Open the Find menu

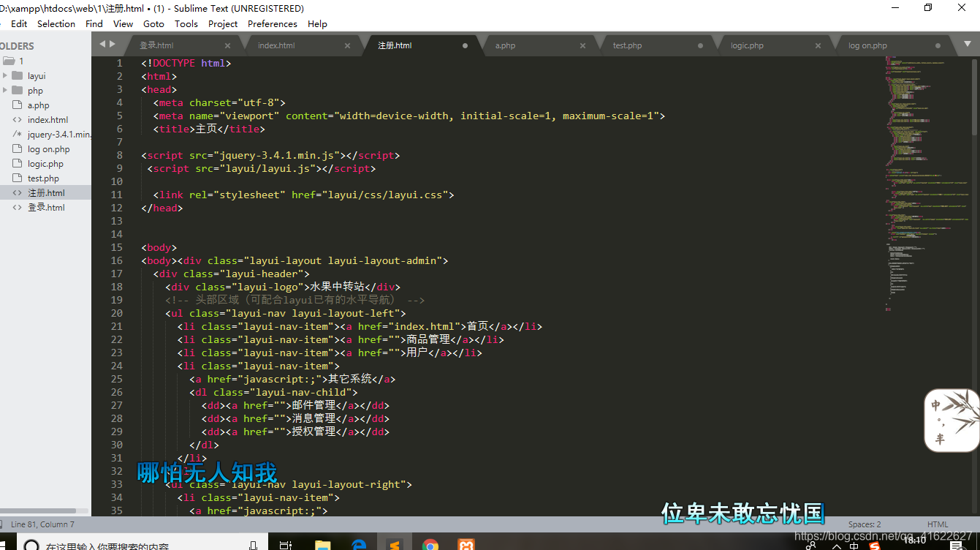click(x=94, y=23)
